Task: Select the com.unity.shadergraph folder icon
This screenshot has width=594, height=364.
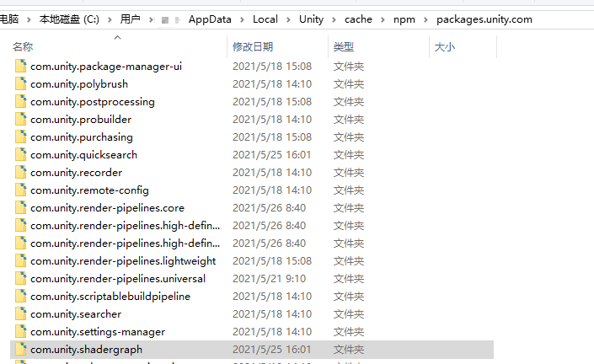Action: coord(21,349)
